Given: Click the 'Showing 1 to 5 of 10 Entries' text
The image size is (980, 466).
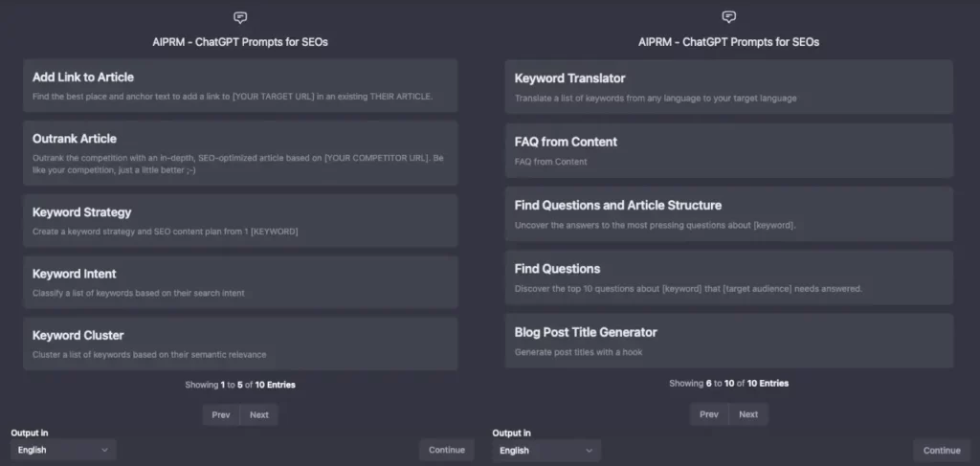Looking at the screenshot, I should (240, 385).
